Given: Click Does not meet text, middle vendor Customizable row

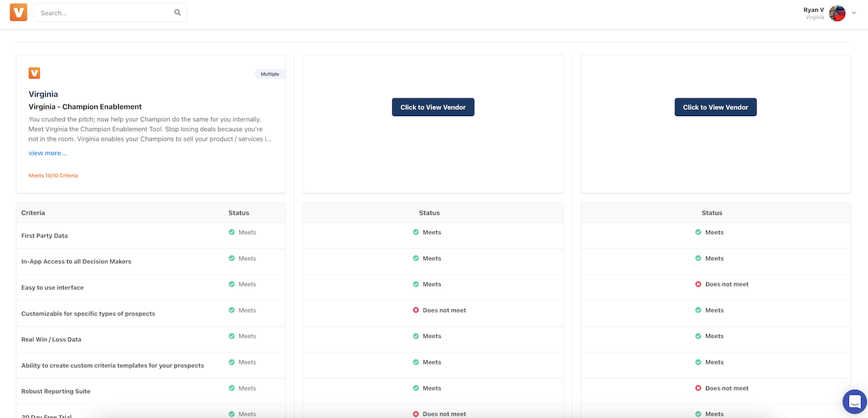Looking at the screenshot, I should coord(444,310).
